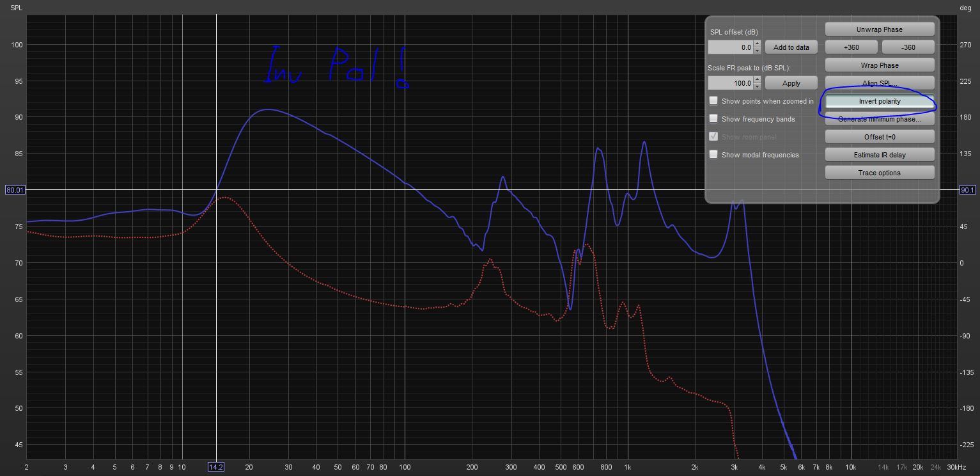980x476 pixels.
Task: Click the 270 degree axis value
Action: [965, 45]
